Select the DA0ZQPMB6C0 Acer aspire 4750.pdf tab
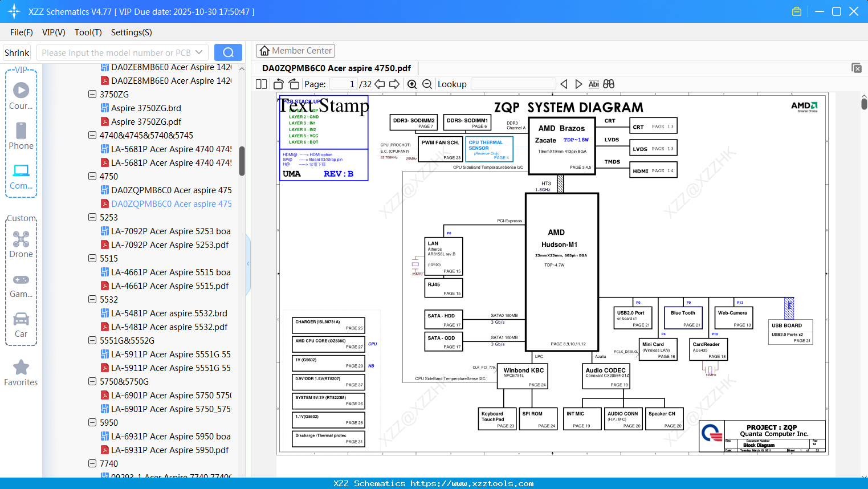The width and height of the screenshot is (868, 489). point(336,68)
